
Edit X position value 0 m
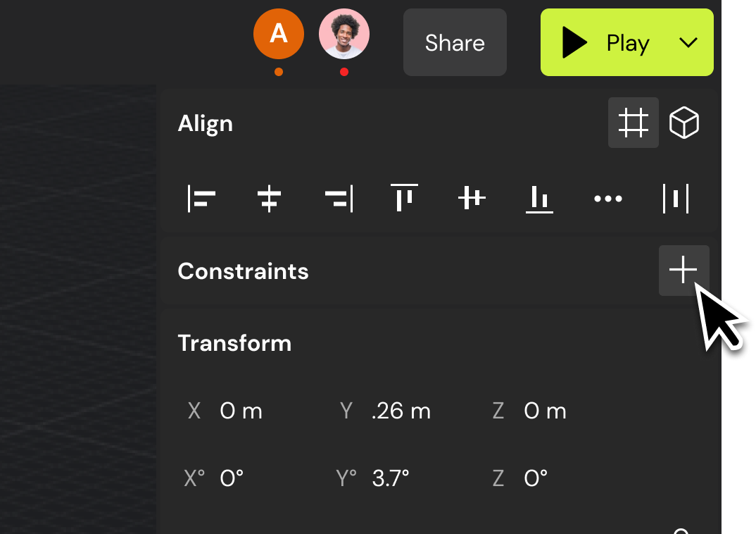241,411
